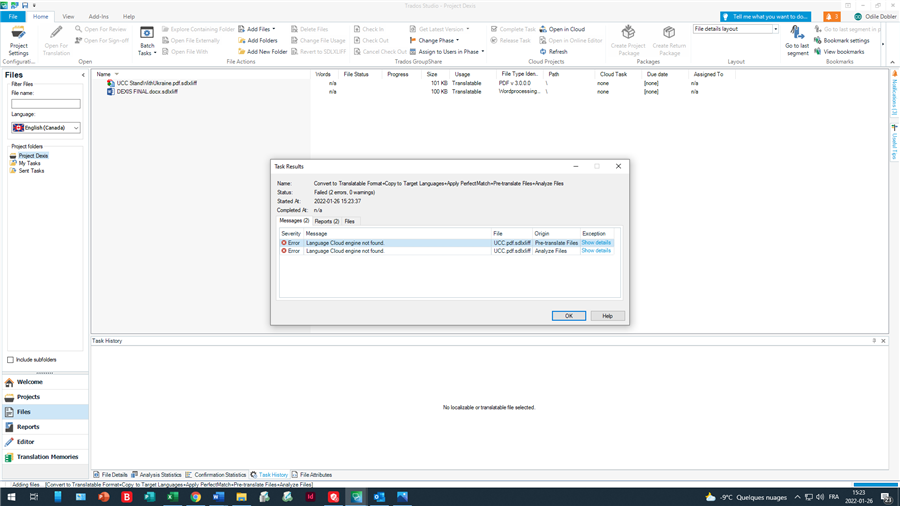This screenshot has width=900, height=506.
Task: Select the Messages (2) tab
Action: point(294,221)
